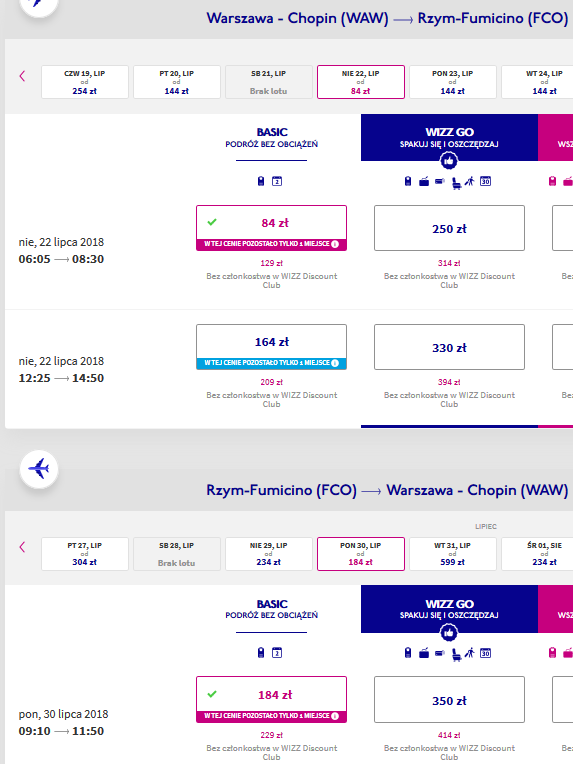Click small cabin bag icon under outbound BASIC
Viewport: 573px width, 764px height.
261,181
